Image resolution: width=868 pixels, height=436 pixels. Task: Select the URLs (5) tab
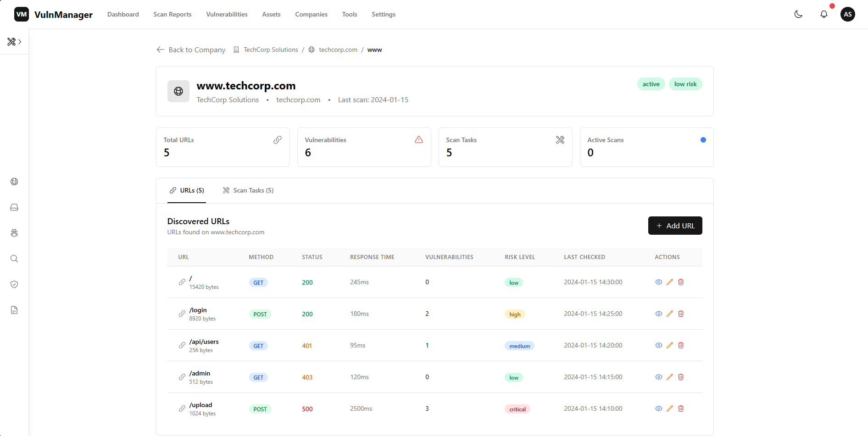(x=187, y=190)
